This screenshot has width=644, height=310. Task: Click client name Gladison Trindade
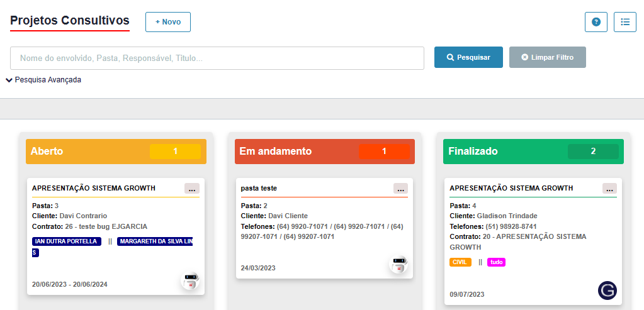point(507,216)
